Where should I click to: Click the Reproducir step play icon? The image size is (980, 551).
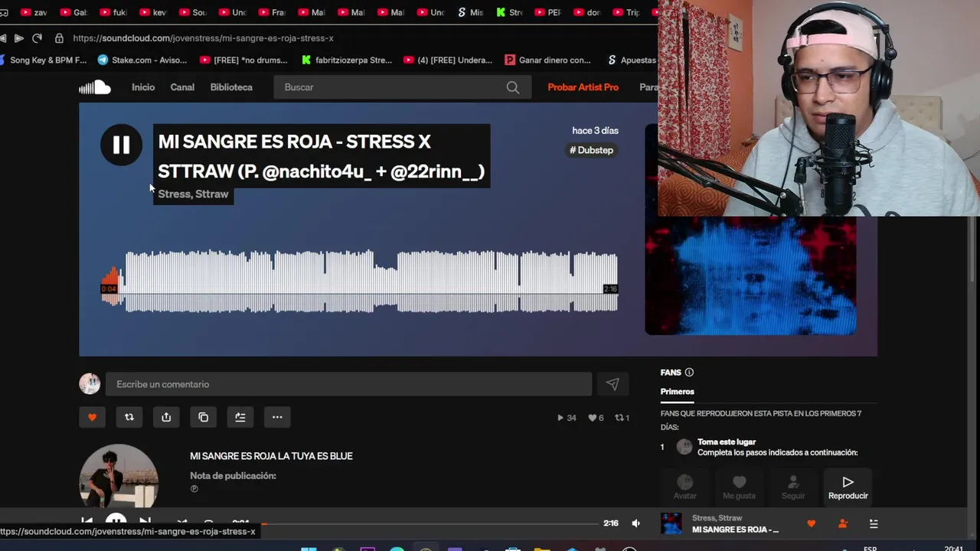pos(848,482)
